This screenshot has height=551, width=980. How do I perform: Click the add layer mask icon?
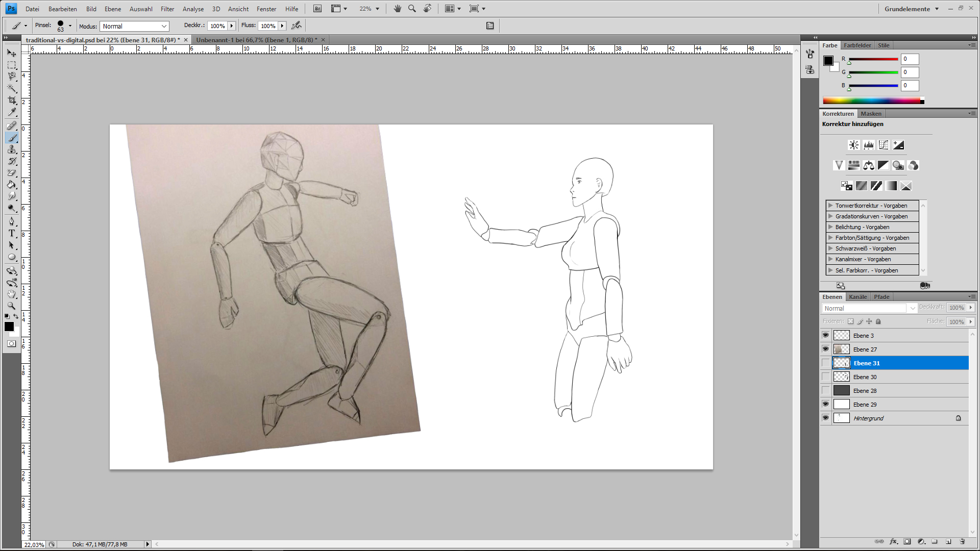point(907,542)
